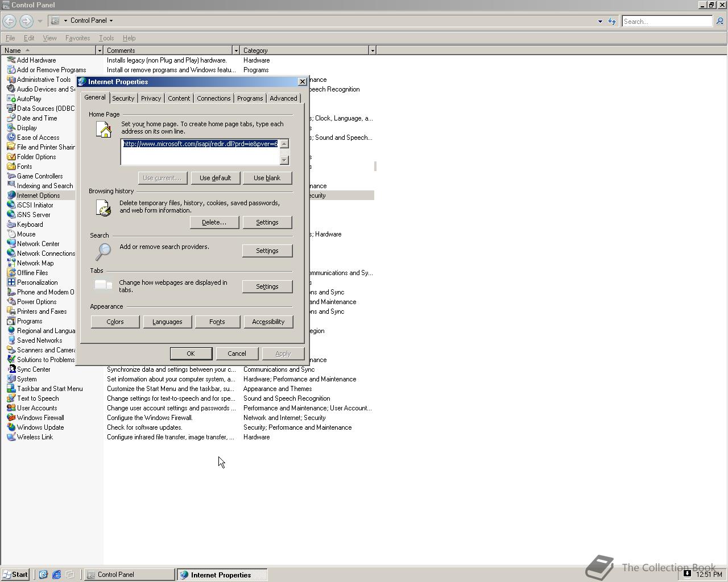Open the Offline Files icon
Viewport: 728px width, 582px height.
point(11,273)
